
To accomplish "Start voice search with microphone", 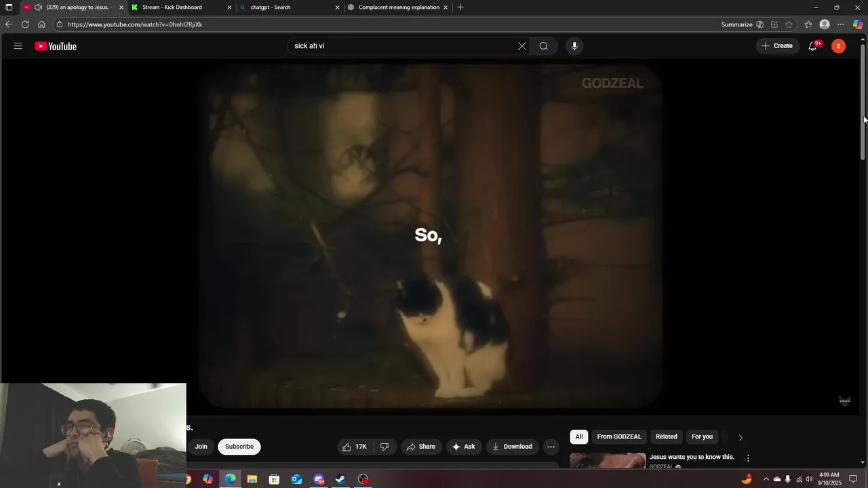I will click(574, 46).
